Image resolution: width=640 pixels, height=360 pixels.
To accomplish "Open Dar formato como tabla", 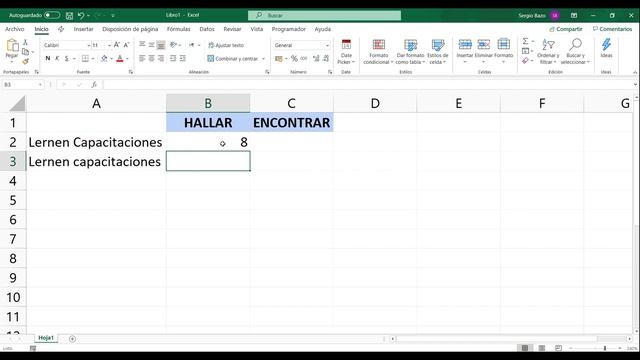I will (x=410, y=51).
